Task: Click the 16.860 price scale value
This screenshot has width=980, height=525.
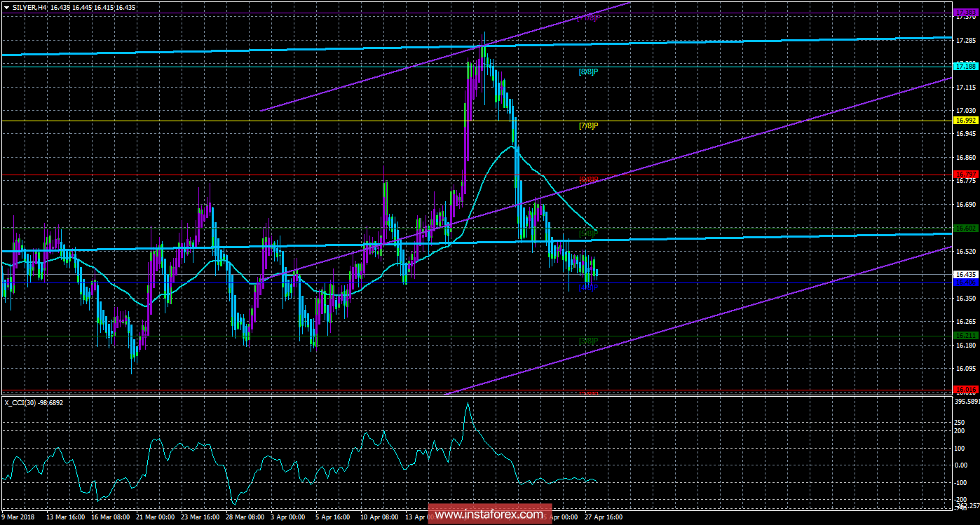Action: (x=965, y=158)
